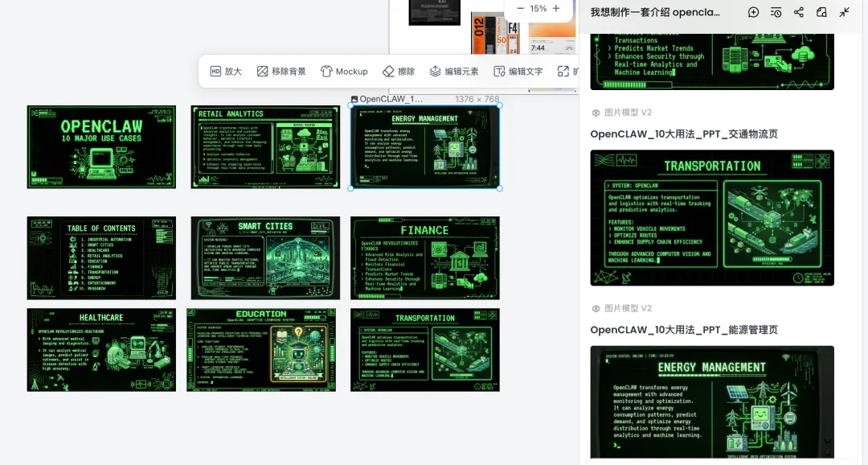Click the dark poster thumbnail at canvas top
The width and height of the screenshot is (868, 465).
[435, 12]
